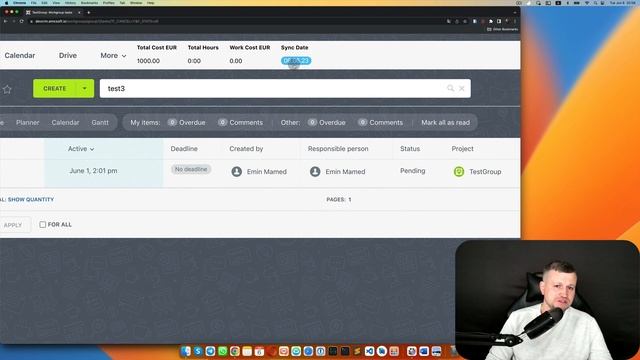Click the green CREATE button
The image size is (640, 360).
pyautogui.click(x=54, y=89)
